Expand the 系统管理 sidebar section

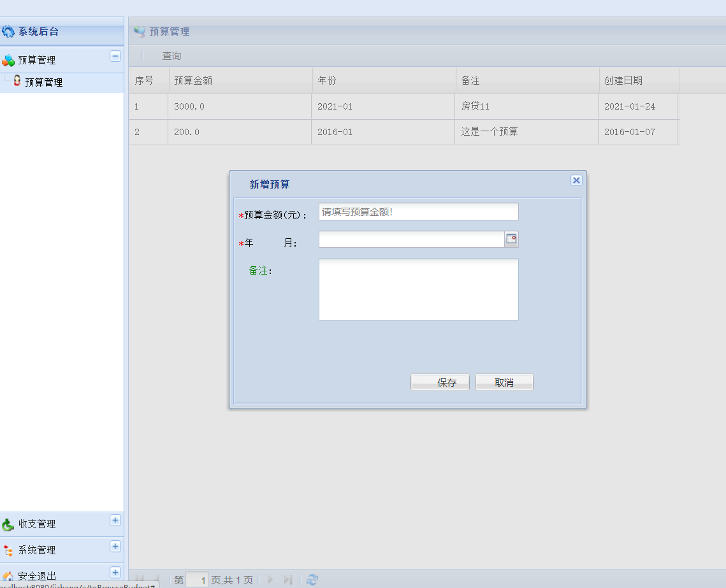tap(115, 547)
